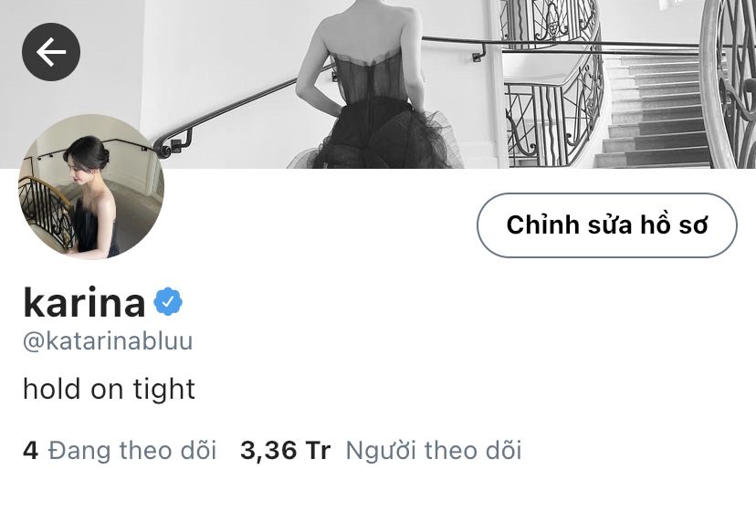Click the following count number 4
The image size is (756, 532).
tap(30, 450)
